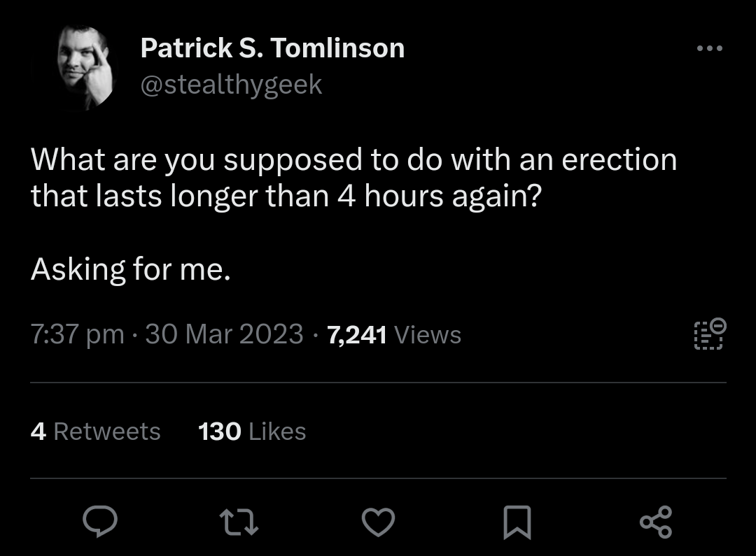Image resolution: width=756 pixels, height=556 pixels.
Task: Click the "Asking for me." line
Action: (x=130, y=269)
